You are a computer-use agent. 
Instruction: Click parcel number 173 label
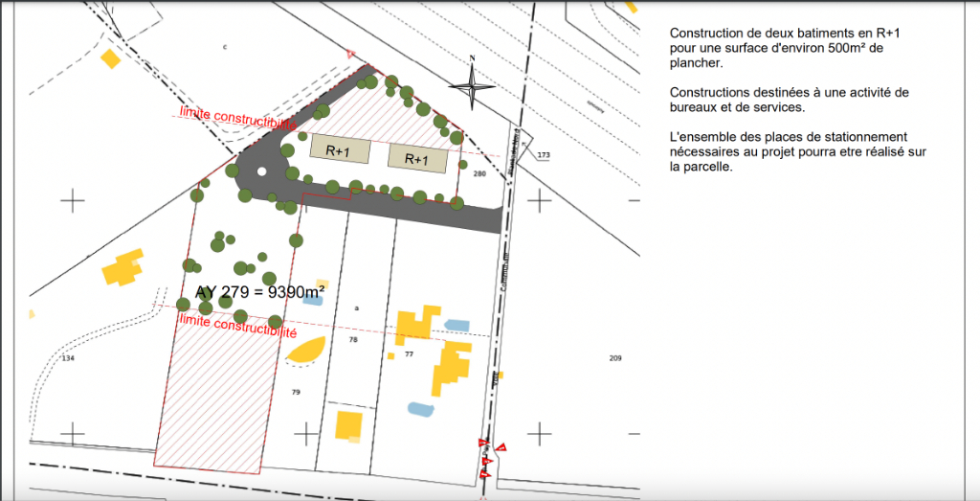(545, 154)
